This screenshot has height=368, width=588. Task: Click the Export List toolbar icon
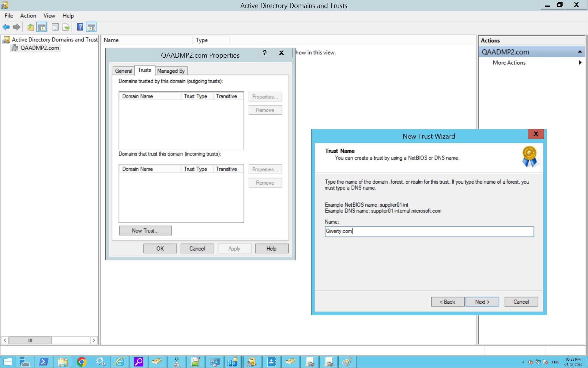(66, 27)
